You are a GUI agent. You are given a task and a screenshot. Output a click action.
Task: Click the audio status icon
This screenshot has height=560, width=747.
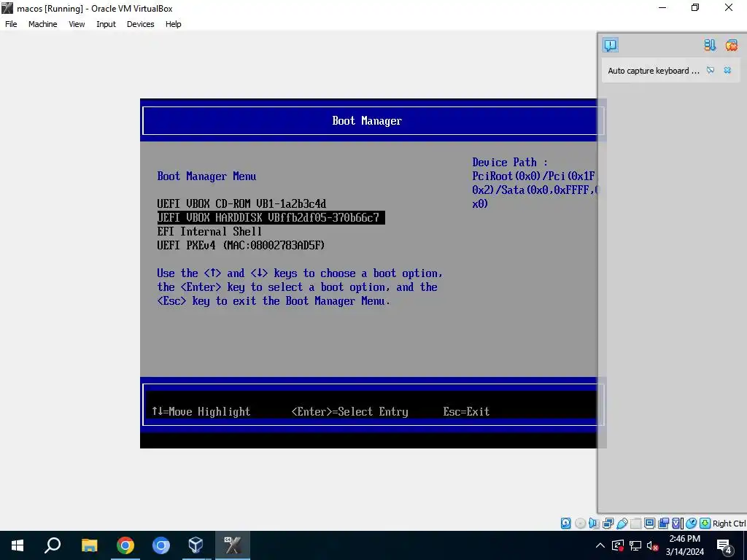point(594,524)
